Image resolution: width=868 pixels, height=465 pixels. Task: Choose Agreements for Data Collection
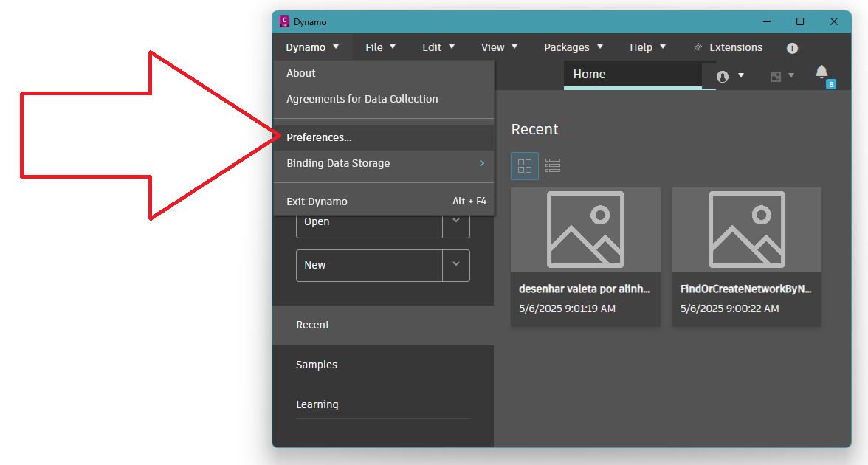point(384,99)
